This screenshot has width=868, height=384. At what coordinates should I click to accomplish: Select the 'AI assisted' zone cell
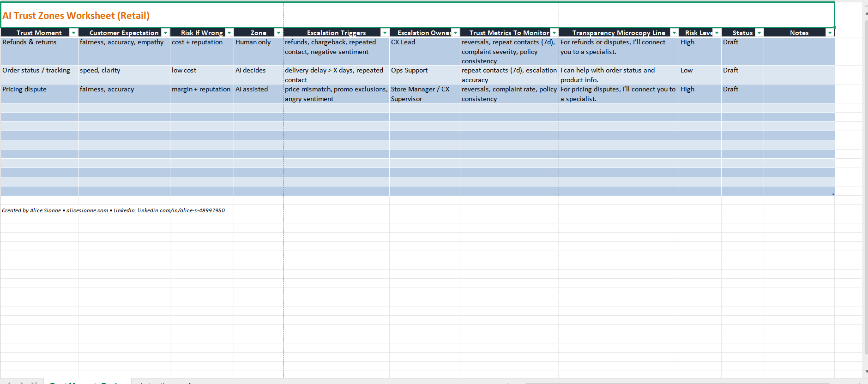(x=259, y=94)
